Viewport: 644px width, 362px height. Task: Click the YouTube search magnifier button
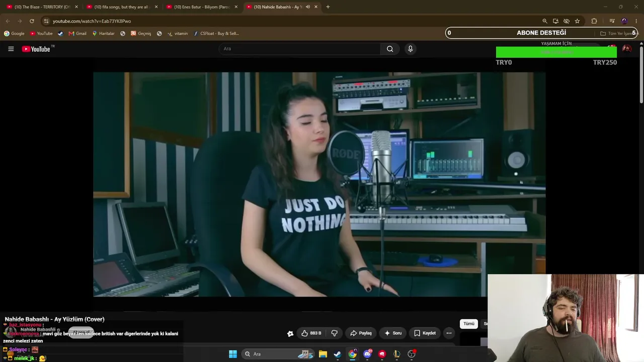pyautogui.click(x=390, y=49)
